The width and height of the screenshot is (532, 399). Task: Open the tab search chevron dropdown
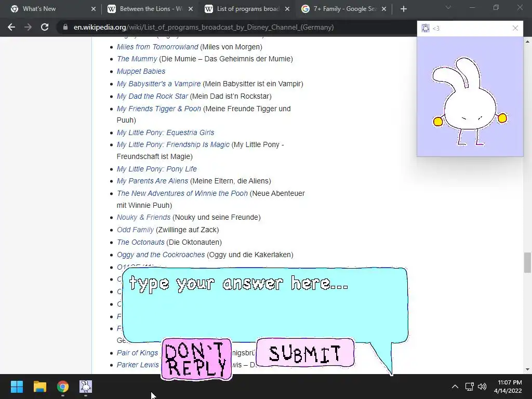coord(448,7)
